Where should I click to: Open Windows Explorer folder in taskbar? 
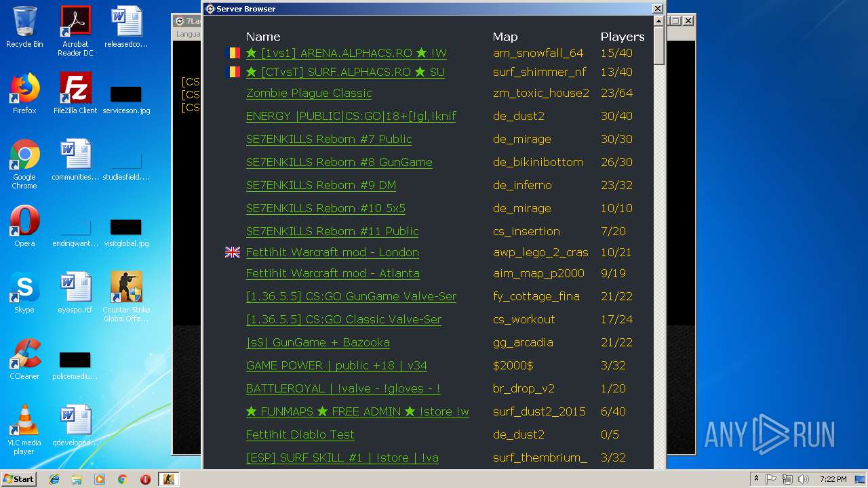(77, 479)
